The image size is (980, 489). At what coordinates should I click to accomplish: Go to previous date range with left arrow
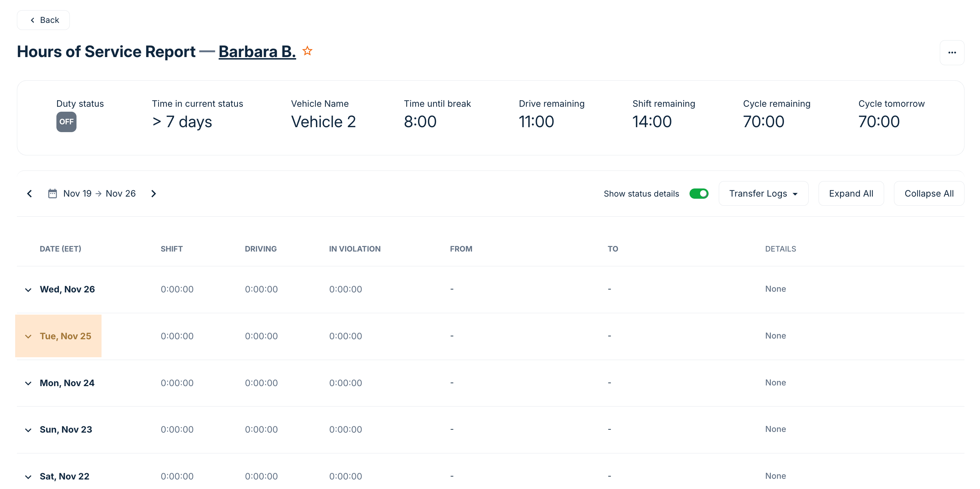29,193
